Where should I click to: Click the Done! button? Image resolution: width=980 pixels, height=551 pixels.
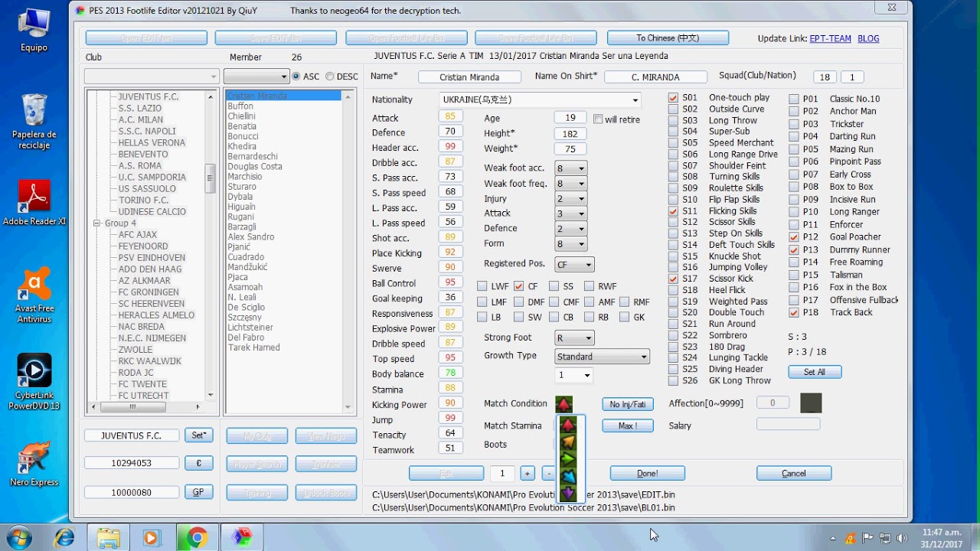[x=647, y=473]
